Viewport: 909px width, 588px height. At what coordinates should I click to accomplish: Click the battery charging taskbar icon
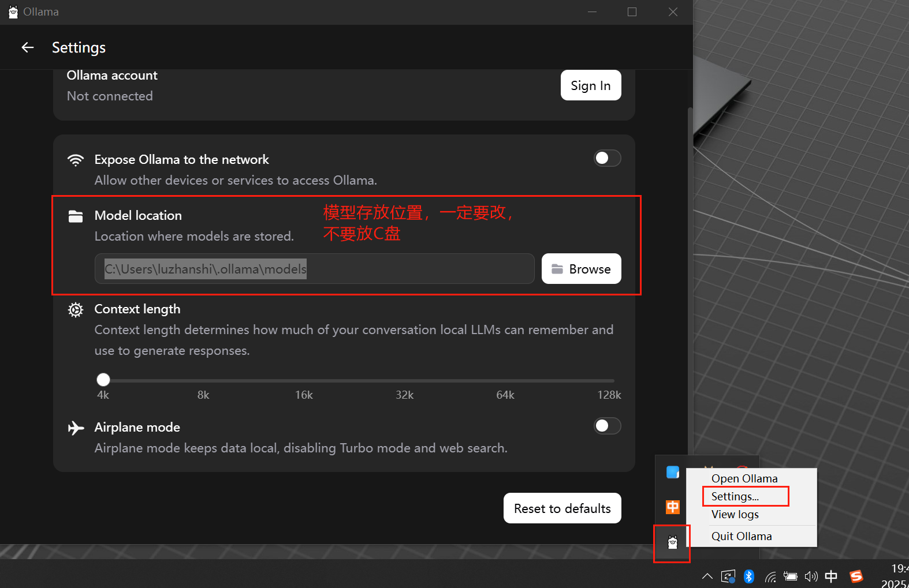[791, 576]
